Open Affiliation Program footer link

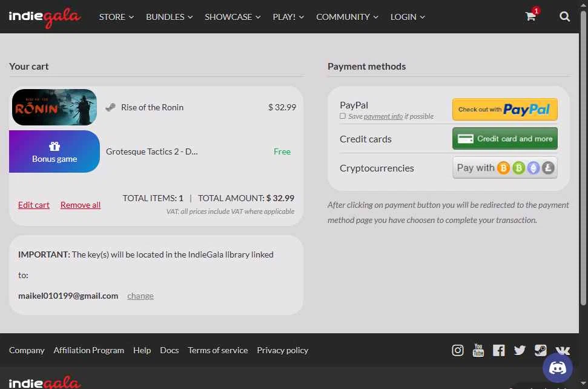coord(88,350)
